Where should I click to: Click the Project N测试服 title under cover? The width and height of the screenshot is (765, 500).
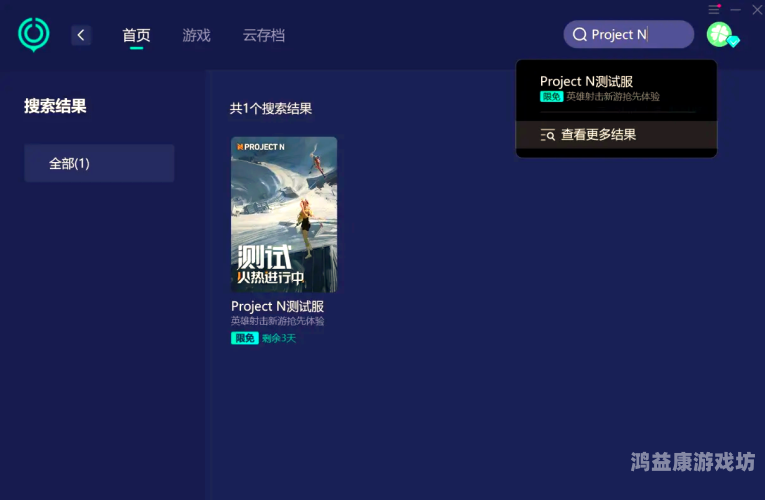point(277,306)
